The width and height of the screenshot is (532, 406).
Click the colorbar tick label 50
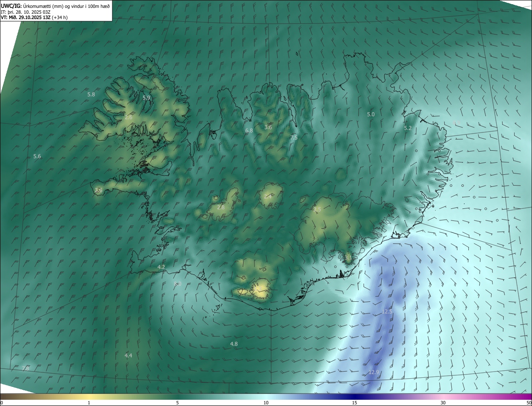tap(529, 403)
